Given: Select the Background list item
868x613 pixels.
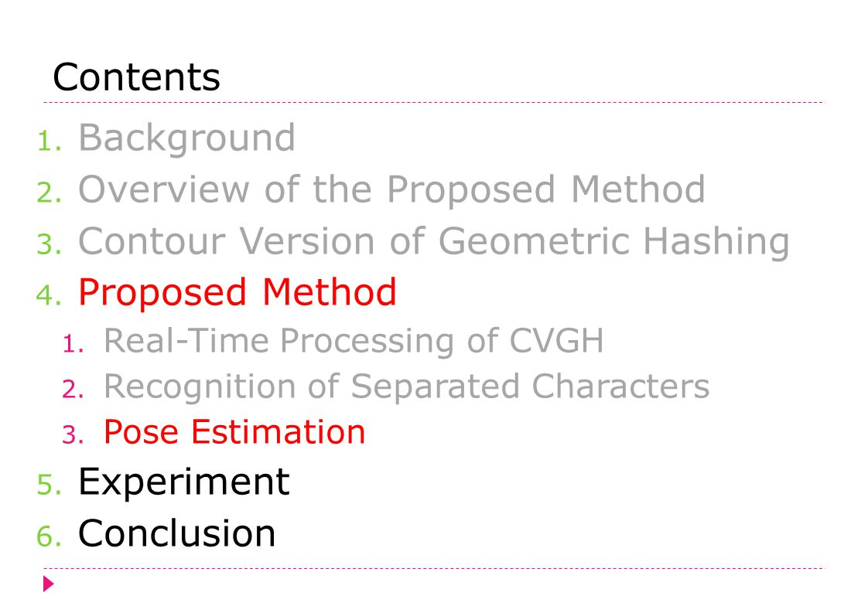Looking at the screenshot, I should pyautogui.click(x=186, y=138).
